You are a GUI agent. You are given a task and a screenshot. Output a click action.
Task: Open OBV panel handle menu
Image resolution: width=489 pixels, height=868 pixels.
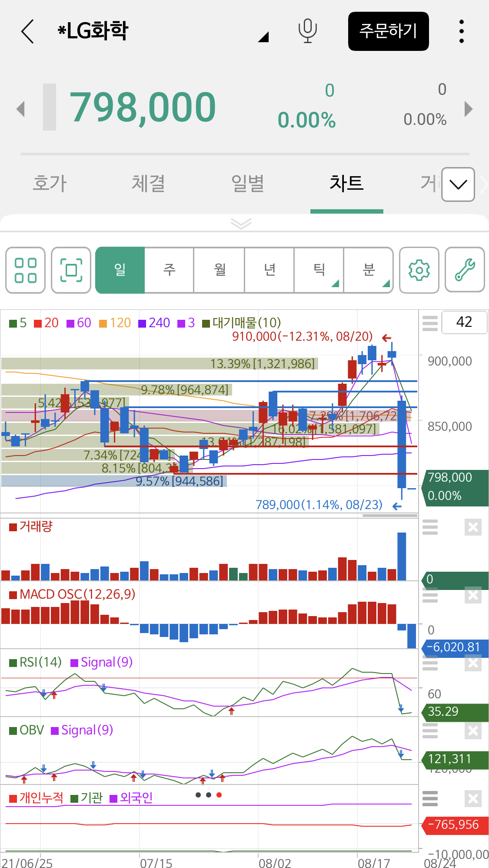[x=430, y=731]
